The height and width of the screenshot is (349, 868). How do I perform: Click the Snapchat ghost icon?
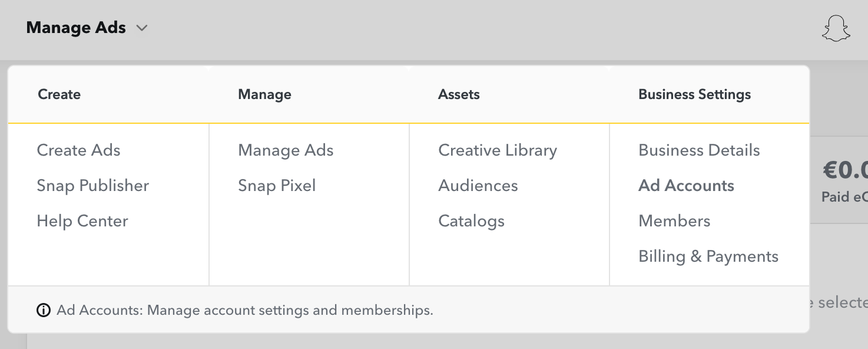tap(836, 28)
